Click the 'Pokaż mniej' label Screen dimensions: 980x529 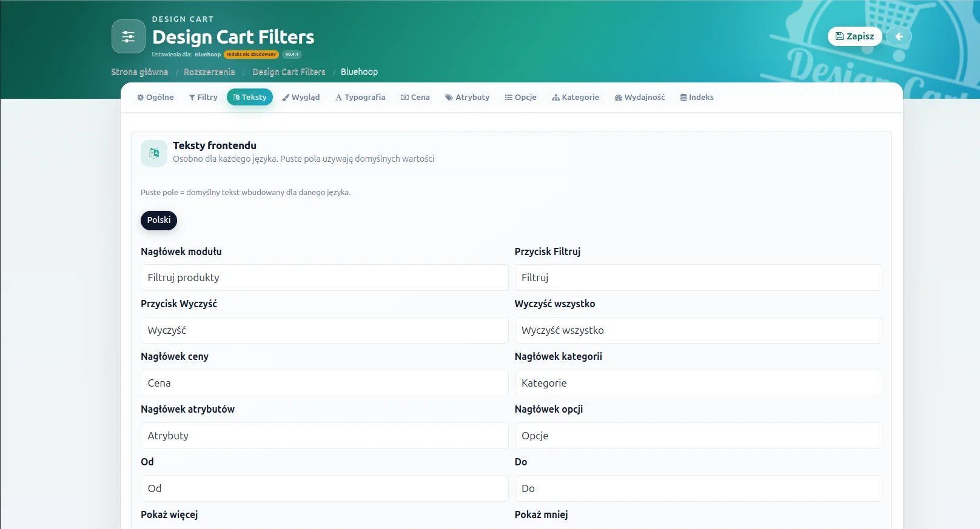(x=542, y=514)
